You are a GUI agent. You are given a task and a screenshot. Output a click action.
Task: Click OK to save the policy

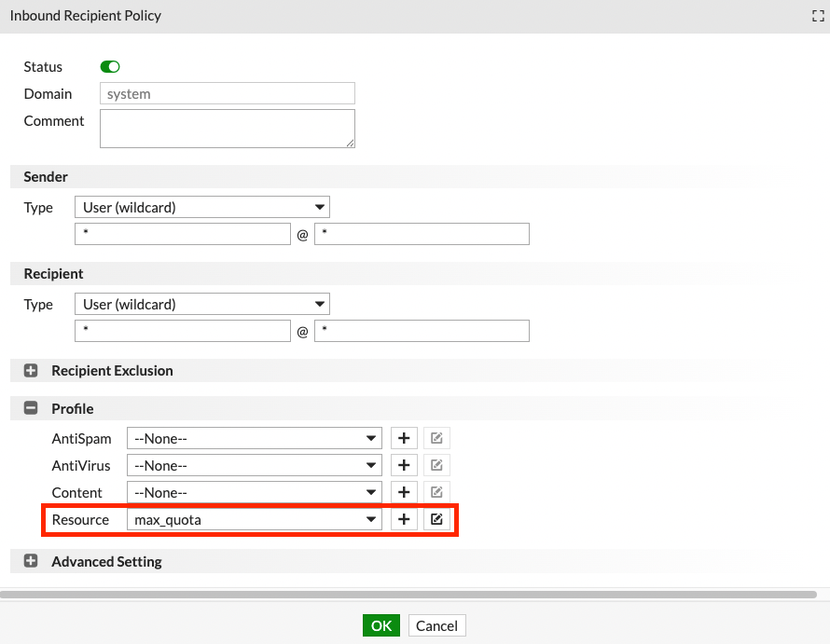tap(381, 625)
